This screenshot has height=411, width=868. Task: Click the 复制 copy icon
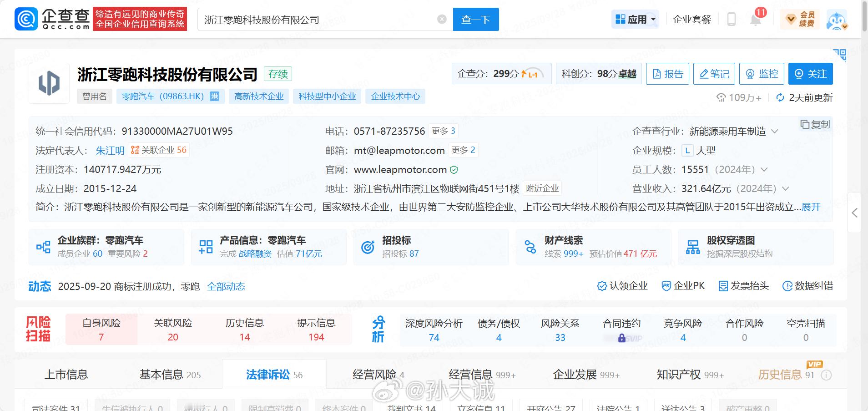[x=815, y=124]
